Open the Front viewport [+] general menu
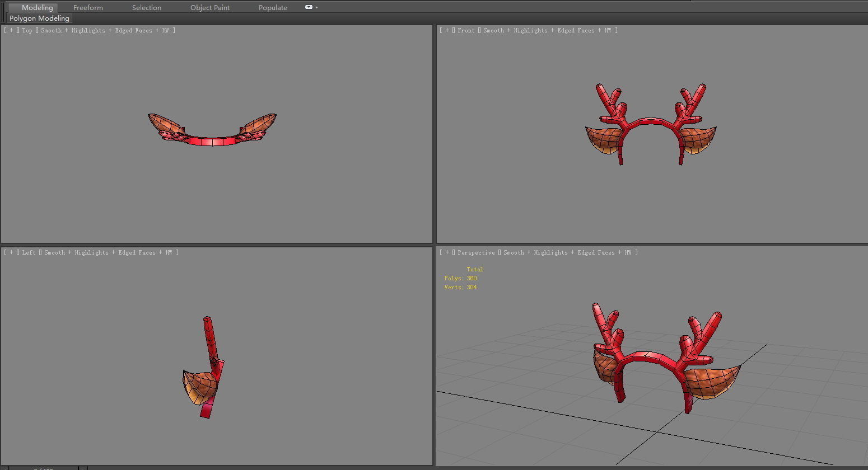 [x=447, y=31]
